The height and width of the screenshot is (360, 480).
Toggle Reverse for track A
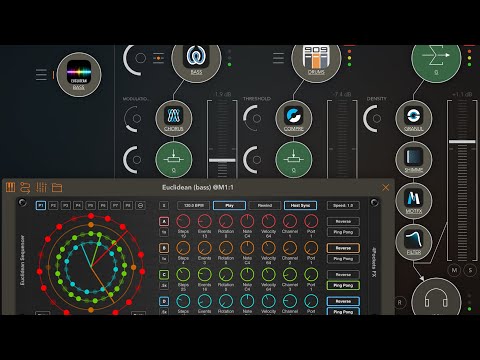pyautogui.click(x=343, y=221)
